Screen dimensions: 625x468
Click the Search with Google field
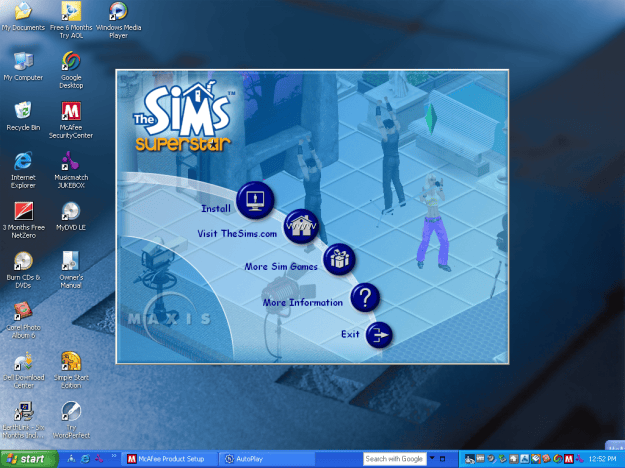tap(394, 459)
